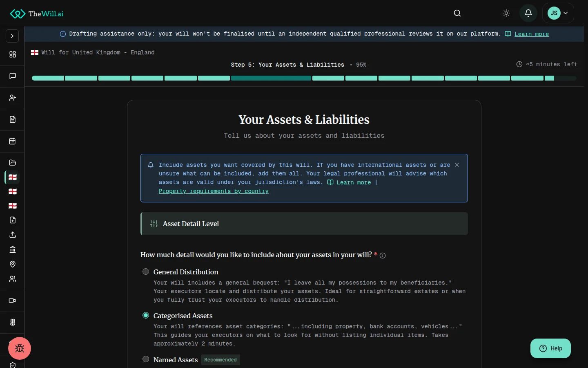Open the video camera sidebar icon
Viewport: 588px width, 368px height.
coord(12,301)
